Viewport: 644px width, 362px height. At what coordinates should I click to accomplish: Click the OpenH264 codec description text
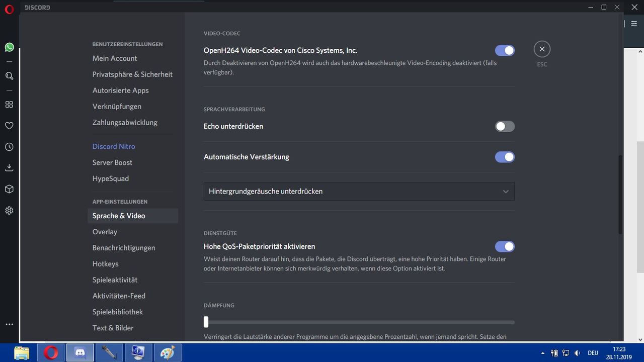pyautogui.click(x=350, y=68)
